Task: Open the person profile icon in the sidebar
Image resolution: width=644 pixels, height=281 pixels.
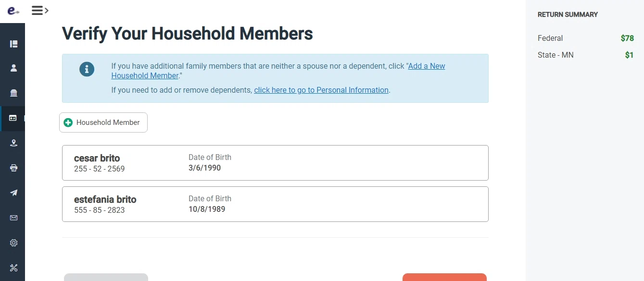Action: (13, 68)
